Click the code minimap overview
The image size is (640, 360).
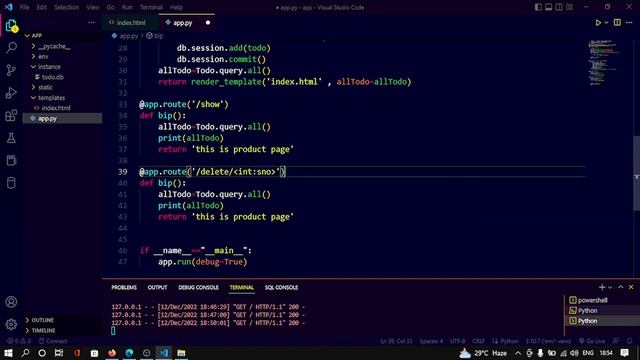[x=604, y=62]
